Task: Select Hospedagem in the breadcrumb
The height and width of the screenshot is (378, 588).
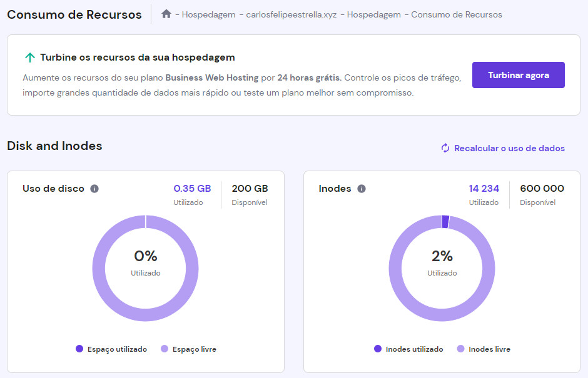Action: click(x=208, y=14)
